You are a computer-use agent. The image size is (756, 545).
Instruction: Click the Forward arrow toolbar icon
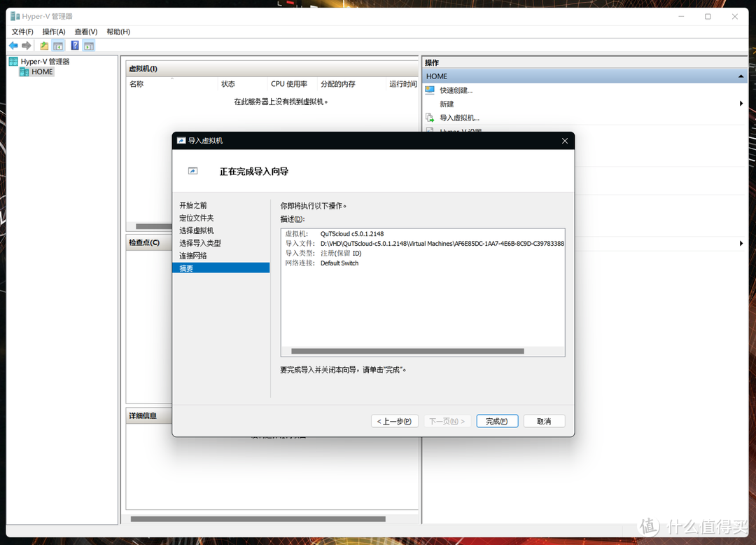27,46
